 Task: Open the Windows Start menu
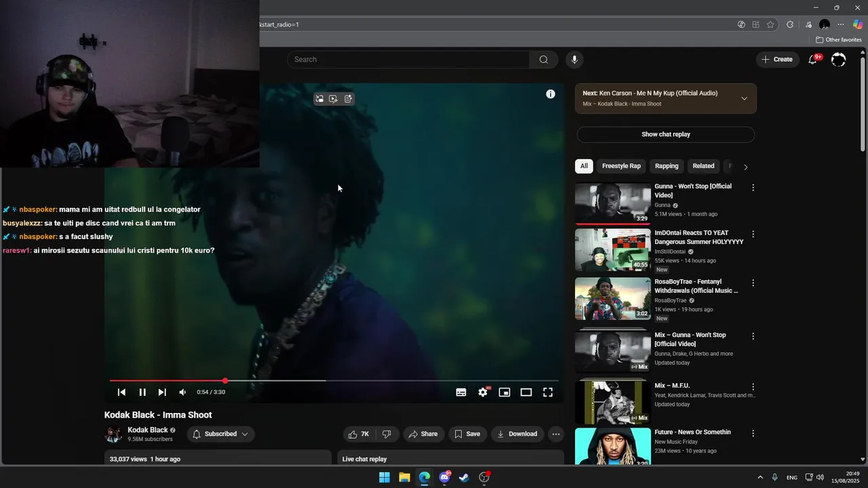[x=384, y=477]
